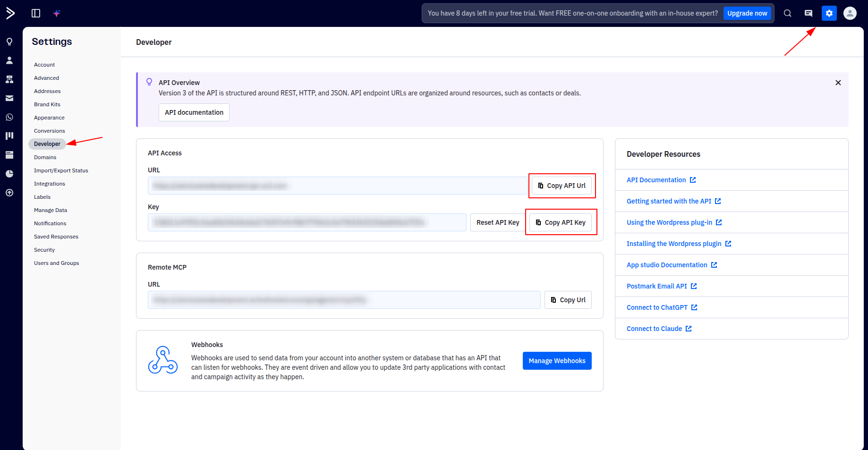Open Reports pie chart icon
The height and width of the screenshot is (450, 868).
point(9,174)
